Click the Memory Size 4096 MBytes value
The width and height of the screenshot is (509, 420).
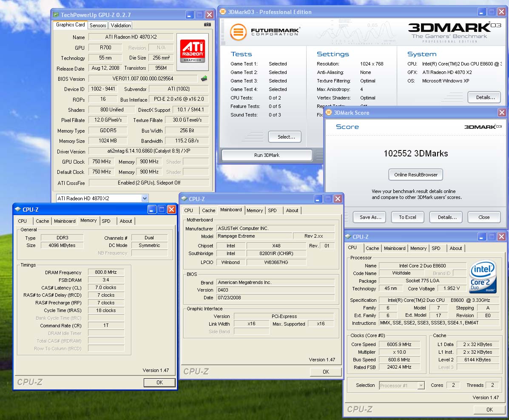coord(62,245)
